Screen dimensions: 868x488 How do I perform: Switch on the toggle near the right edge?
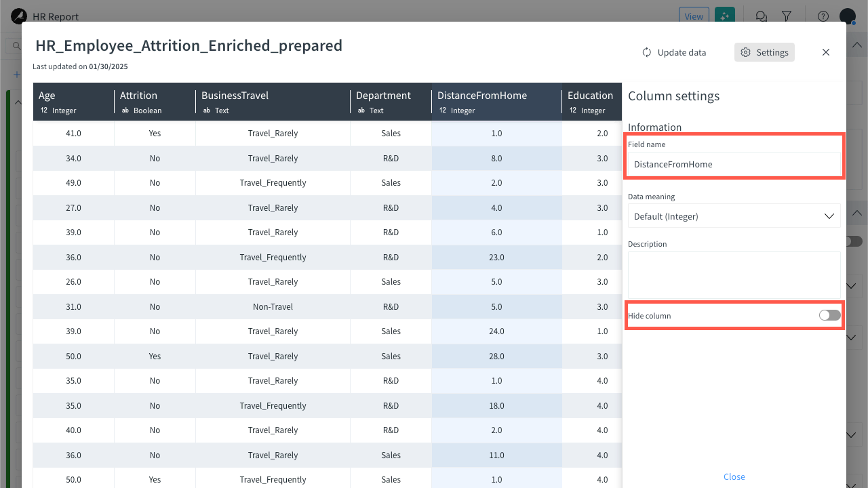854,241
